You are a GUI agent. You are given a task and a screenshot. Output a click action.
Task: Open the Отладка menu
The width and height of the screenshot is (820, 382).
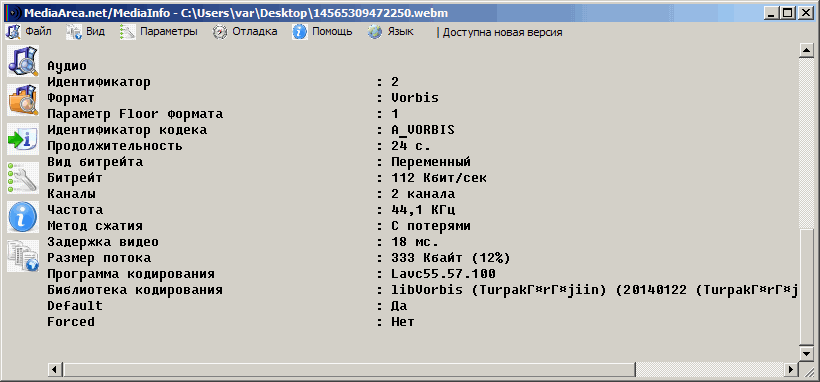[245, 32]
